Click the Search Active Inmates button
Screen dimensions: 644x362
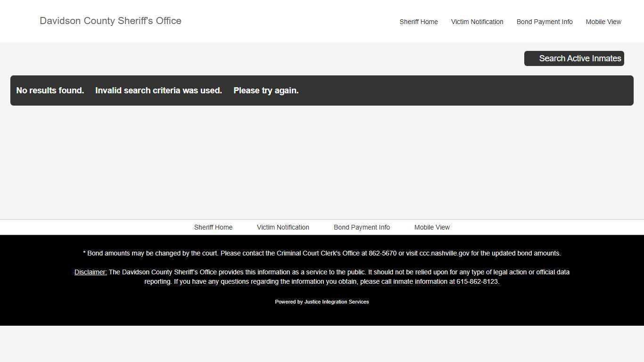point(574,58)
